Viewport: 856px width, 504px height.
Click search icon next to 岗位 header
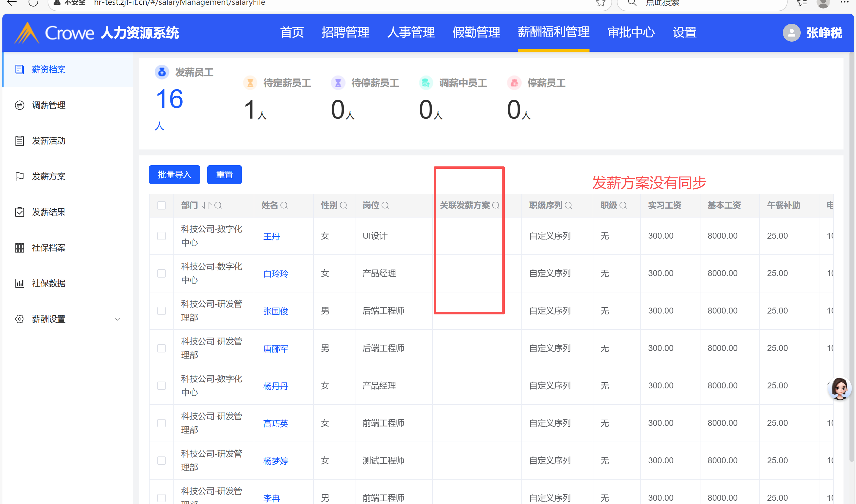point(385,205)
